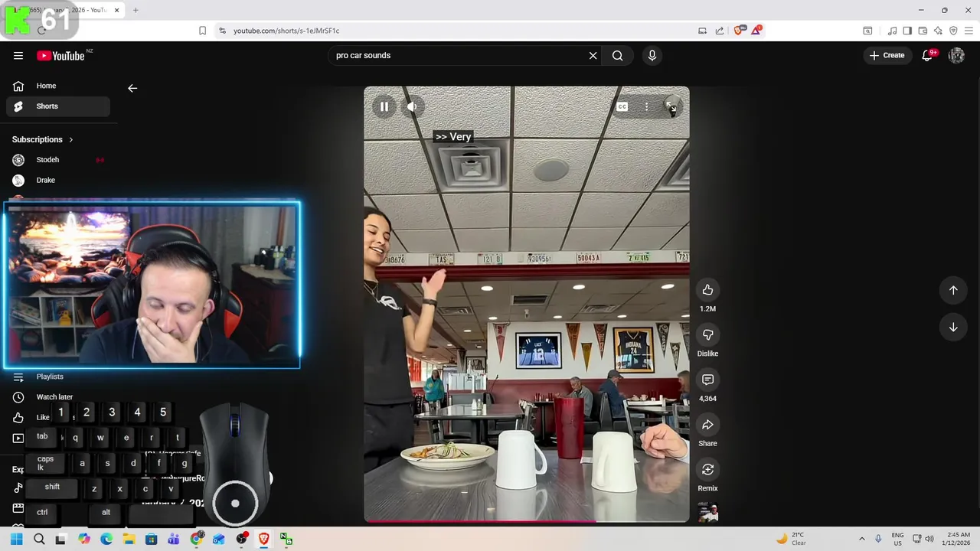Enter fullscreen on the Short
The width and height of the screenshot is (980, 551).
pos(671,107)
